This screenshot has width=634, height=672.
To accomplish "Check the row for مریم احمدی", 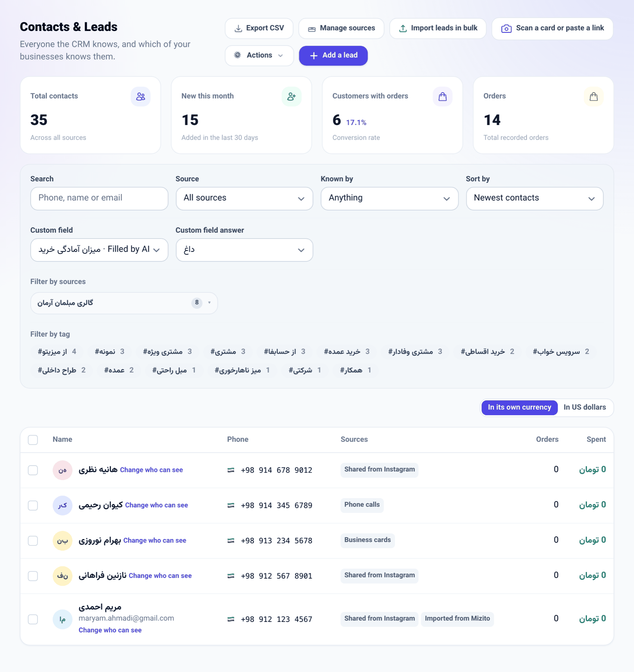I will click(33, 619).
